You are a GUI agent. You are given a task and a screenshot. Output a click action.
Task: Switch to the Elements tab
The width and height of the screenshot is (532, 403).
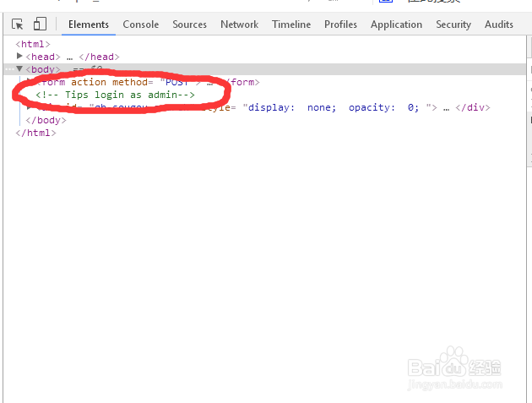point(89,25)
